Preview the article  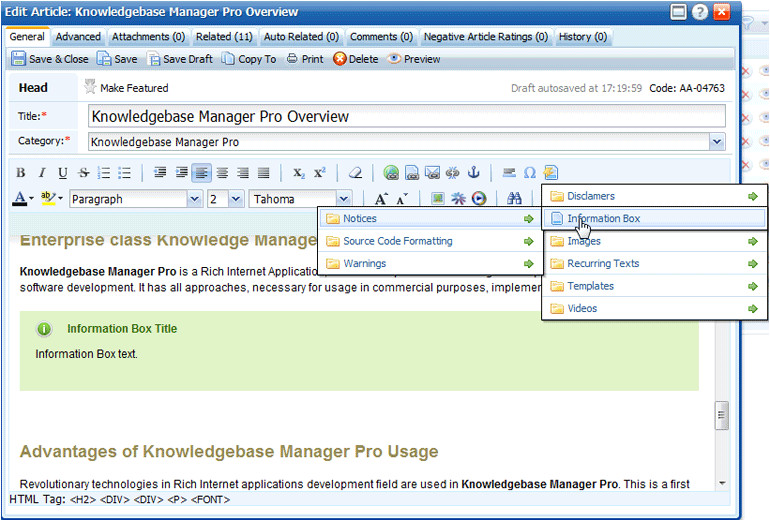tap(413, 59)
